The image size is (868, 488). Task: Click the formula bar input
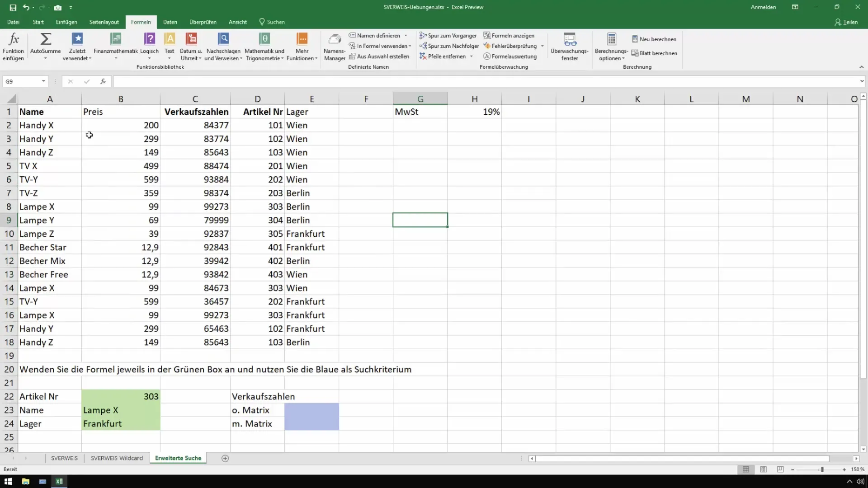[x=486, y=81]
